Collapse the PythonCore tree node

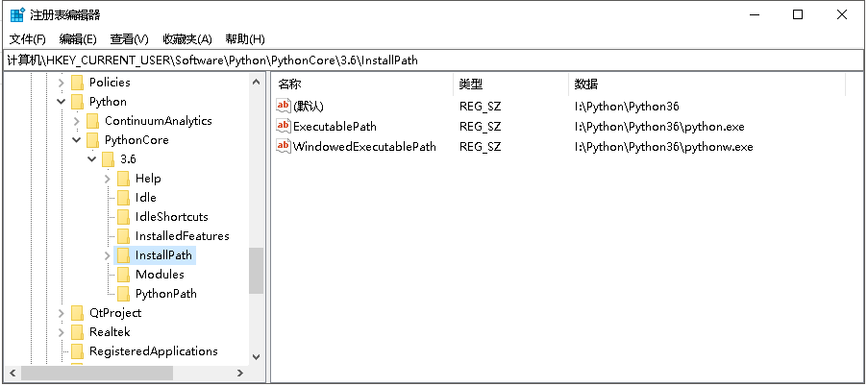[x=77, y=140]
